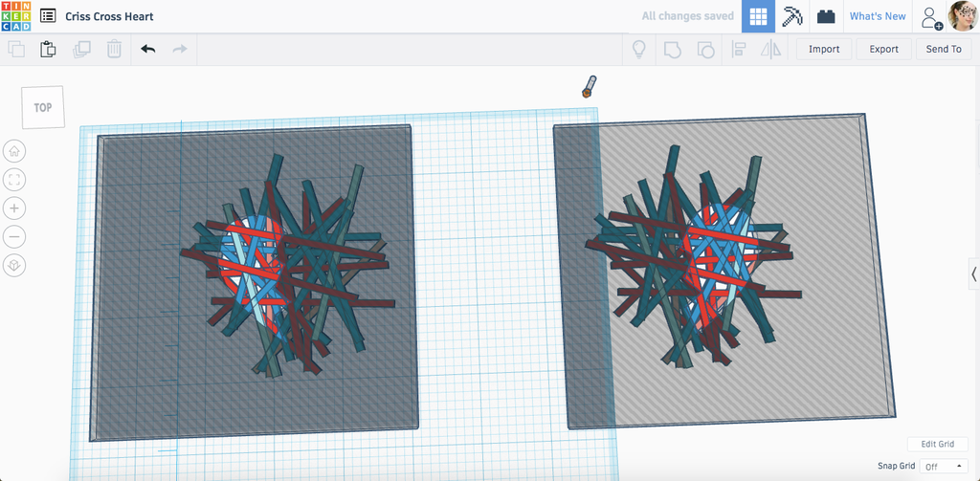This screenshot has height=481, width=980.
Task: Open the user profile avatar
Action: coord(963,16)
